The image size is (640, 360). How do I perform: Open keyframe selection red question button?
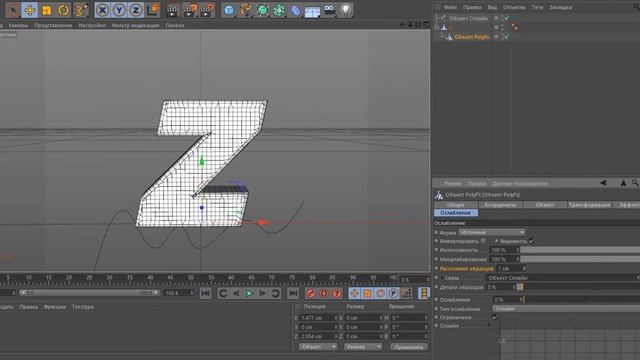click(337, 293)
